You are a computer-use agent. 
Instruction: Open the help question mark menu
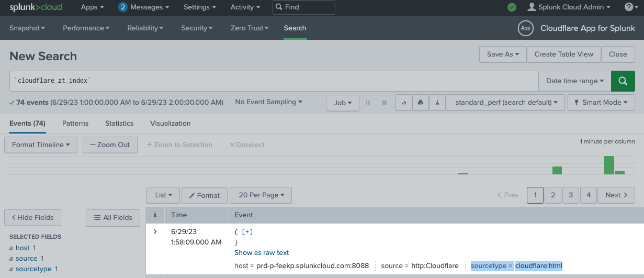631,7
